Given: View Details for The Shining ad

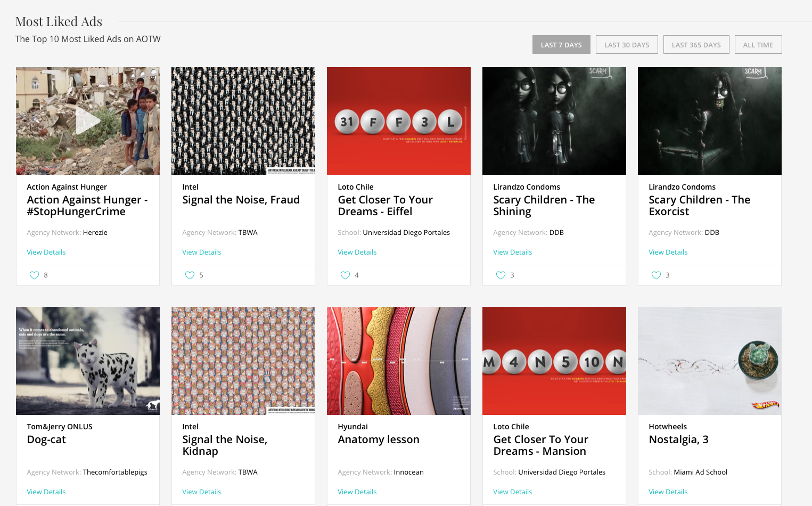Looking at the screenshot, I should pos(513,252).
